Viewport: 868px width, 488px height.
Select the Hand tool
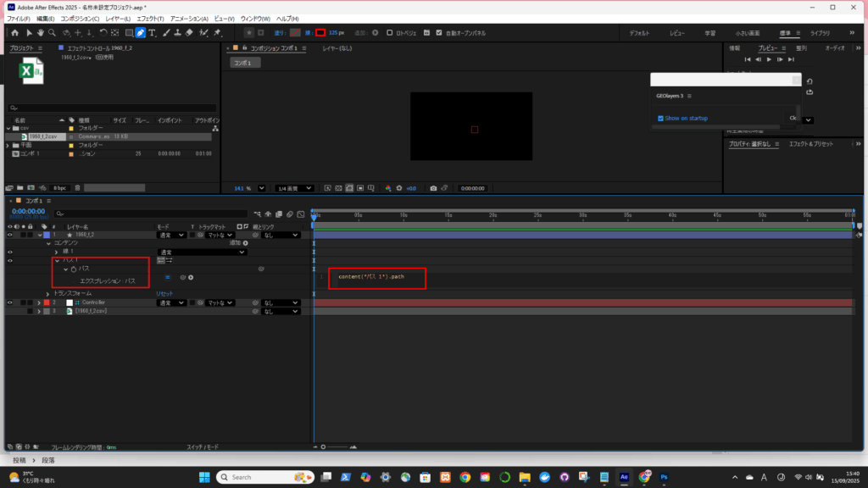pyautogui.click(x=40, y=33)
